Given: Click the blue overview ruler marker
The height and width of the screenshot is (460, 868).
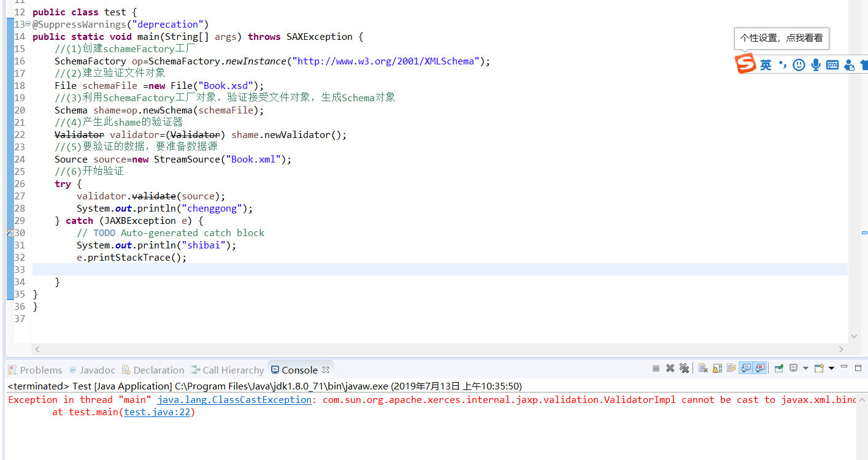Looking at the screenshot, I should 864,233.
